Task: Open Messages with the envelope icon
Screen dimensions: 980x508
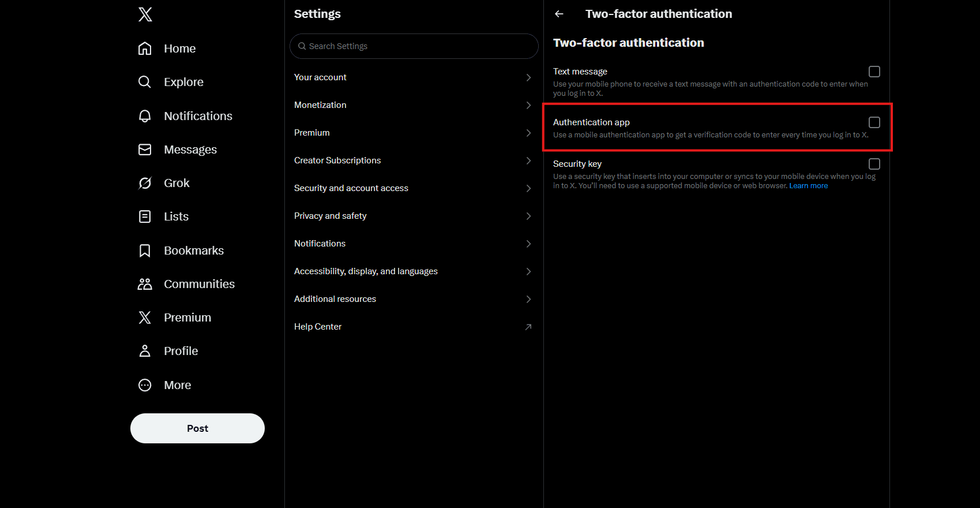Action: pyautogui.click(x=145, y=149)
